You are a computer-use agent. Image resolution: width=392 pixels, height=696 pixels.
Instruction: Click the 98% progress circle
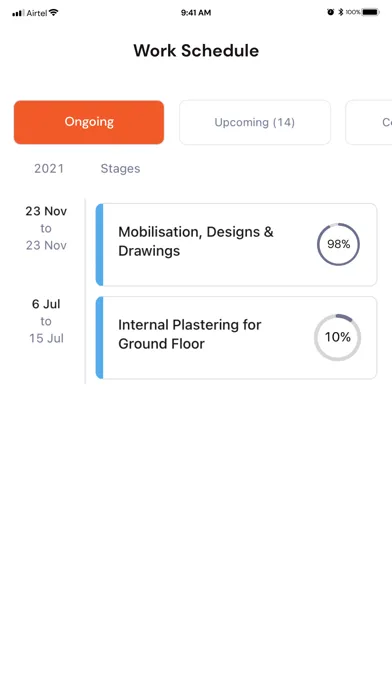pos(338,244)
